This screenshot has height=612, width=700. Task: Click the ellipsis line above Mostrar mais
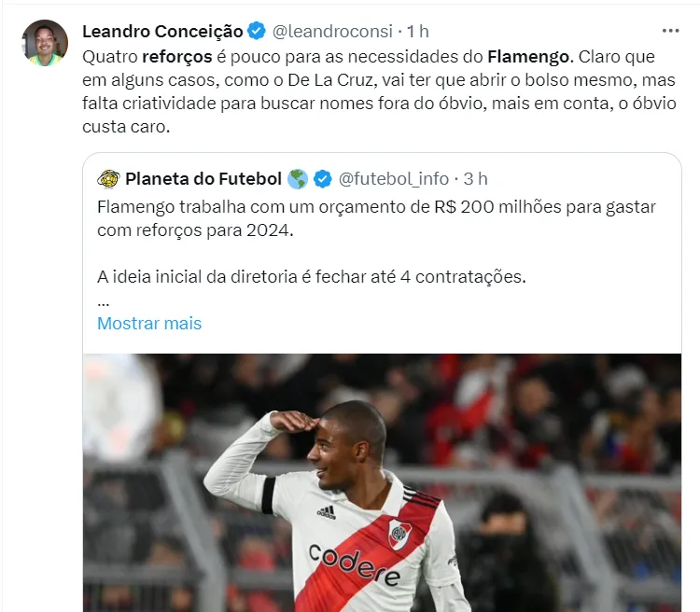[x=103, y=303]
